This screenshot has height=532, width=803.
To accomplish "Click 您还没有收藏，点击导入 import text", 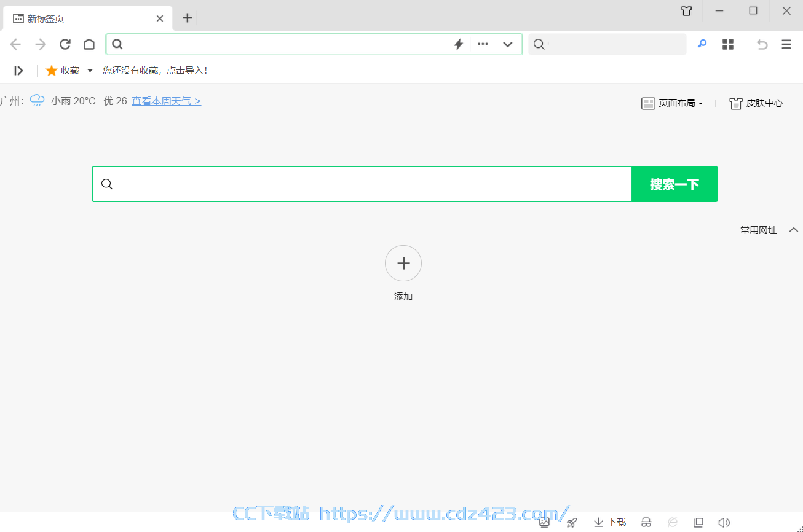I will (x=155, y=71).
